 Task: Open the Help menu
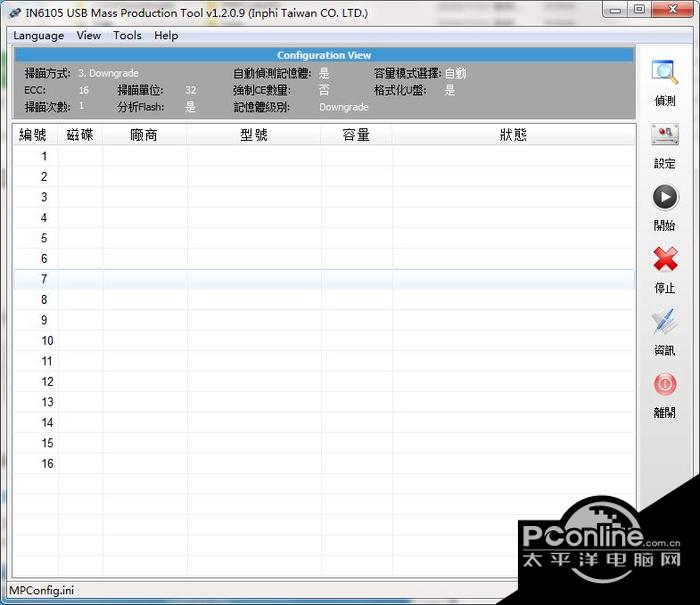166,35
